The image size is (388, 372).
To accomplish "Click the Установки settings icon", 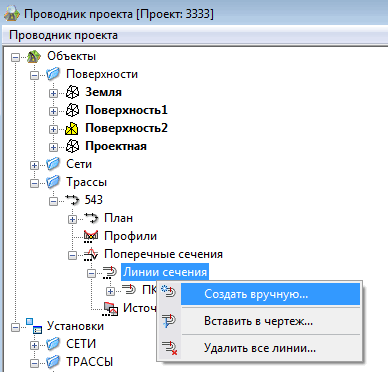I will (x=34, y=326).
